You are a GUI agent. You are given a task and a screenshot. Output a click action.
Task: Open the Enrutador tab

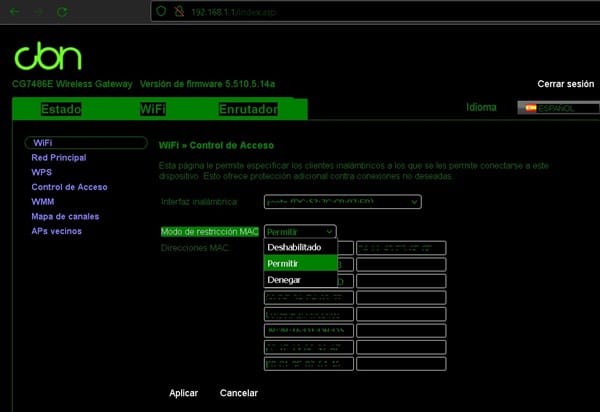point(248,109)
